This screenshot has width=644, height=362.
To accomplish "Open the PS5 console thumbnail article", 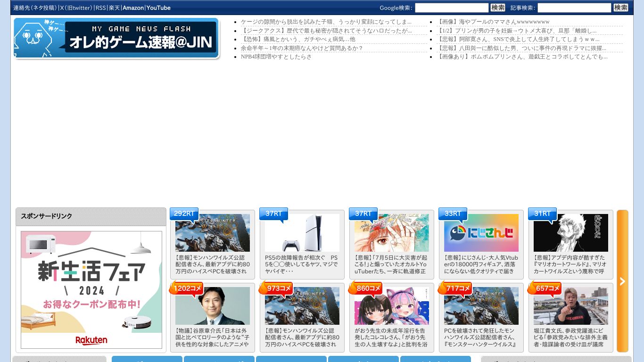I will point(302,233).
